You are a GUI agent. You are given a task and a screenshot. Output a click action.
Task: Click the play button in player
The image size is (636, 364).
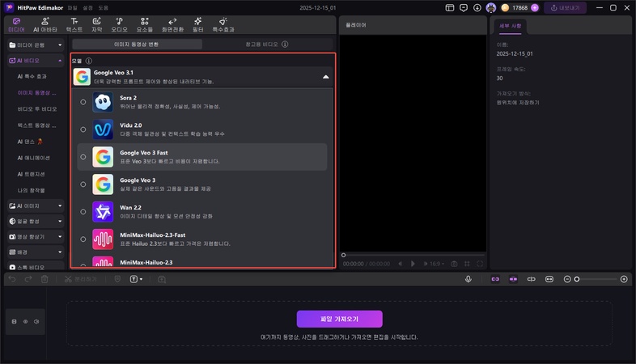(413, 264)
